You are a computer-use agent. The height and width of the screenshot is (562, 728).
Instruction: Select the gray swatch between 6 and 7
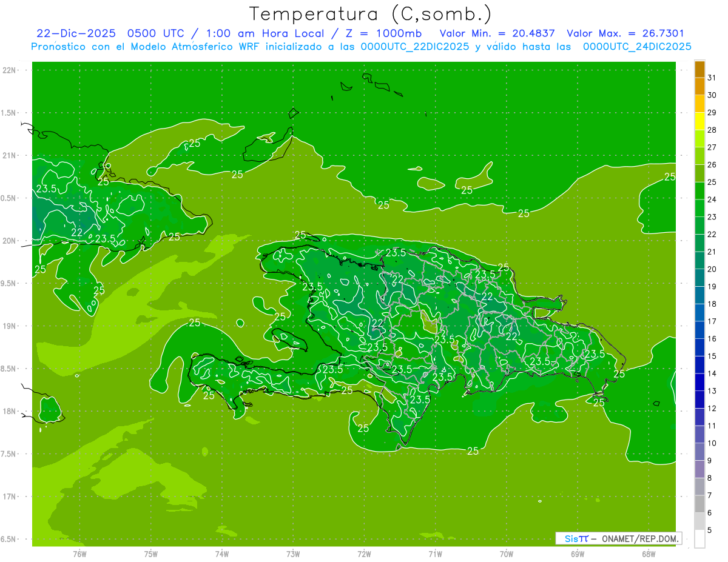[699, 504]
